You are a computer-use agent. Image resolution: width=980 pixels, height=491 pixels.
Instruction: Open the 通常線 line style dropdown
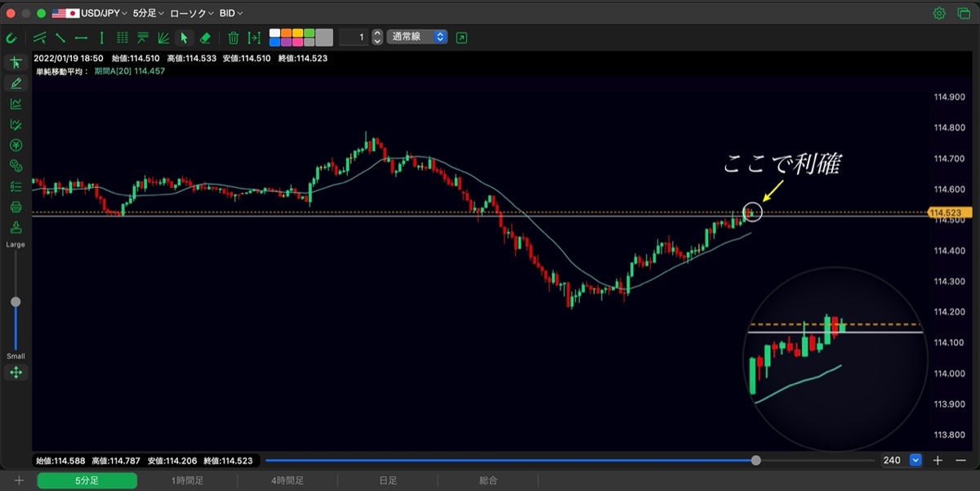click(x=416, y=38)
